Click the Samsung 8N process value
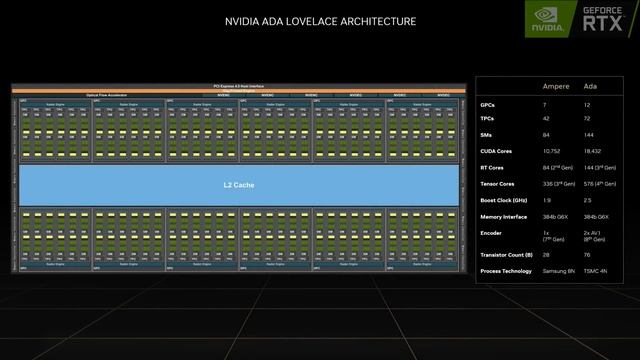Viewport: 640px width, 360px height. pyautogui.click(x=558, y=271)
